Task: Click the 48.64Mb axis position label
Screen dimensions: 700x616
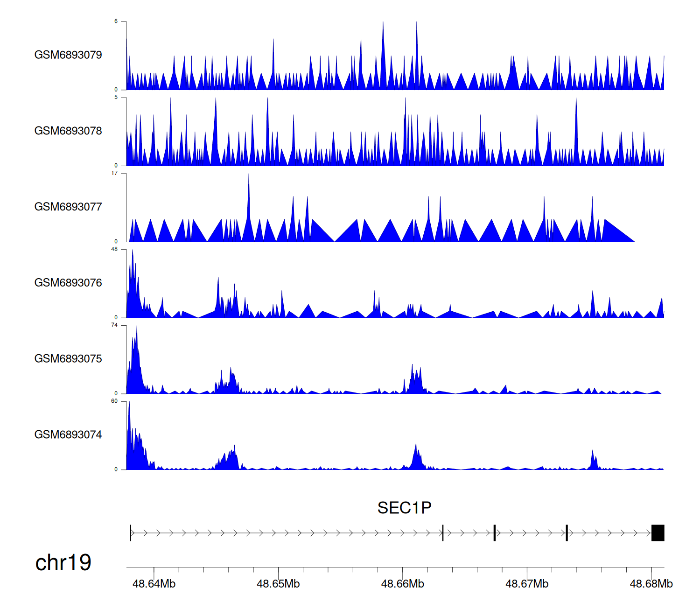Action: [x=154, y=584]
